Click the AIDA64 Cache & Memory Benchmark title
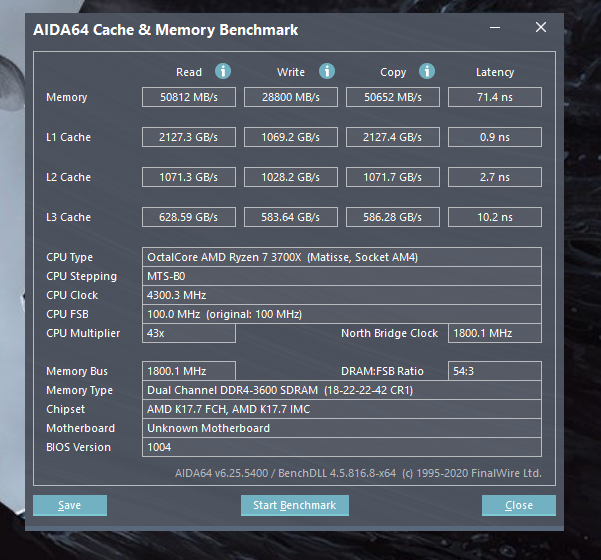 click(x=166, y=30)
